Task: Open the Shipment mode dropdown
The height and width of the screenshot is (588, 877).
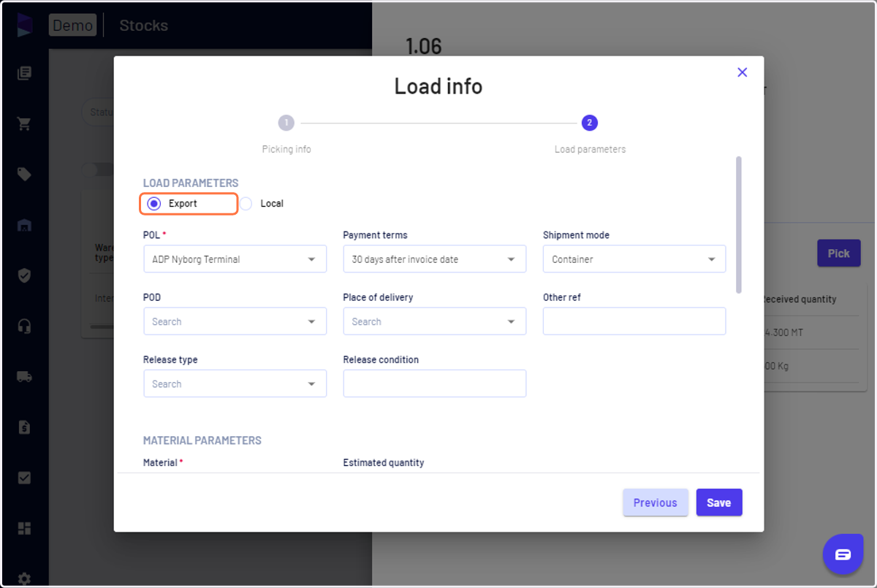Action: coord(634,259)
